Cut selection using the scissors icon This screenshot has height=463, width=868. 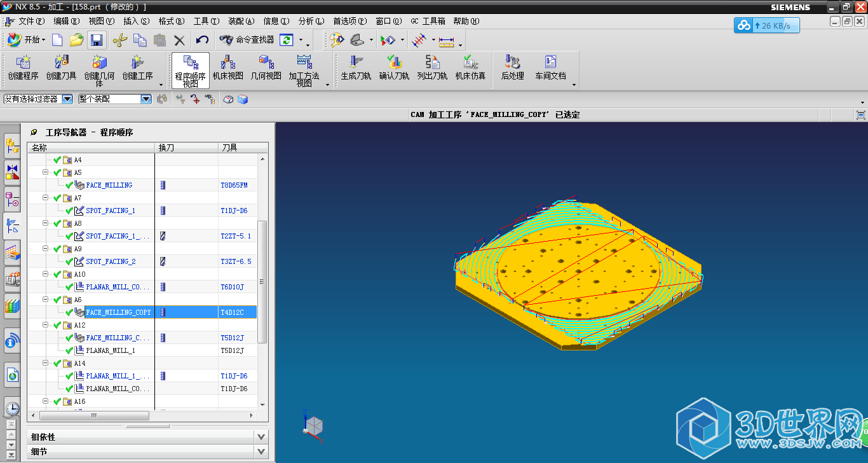pos(119,40)
